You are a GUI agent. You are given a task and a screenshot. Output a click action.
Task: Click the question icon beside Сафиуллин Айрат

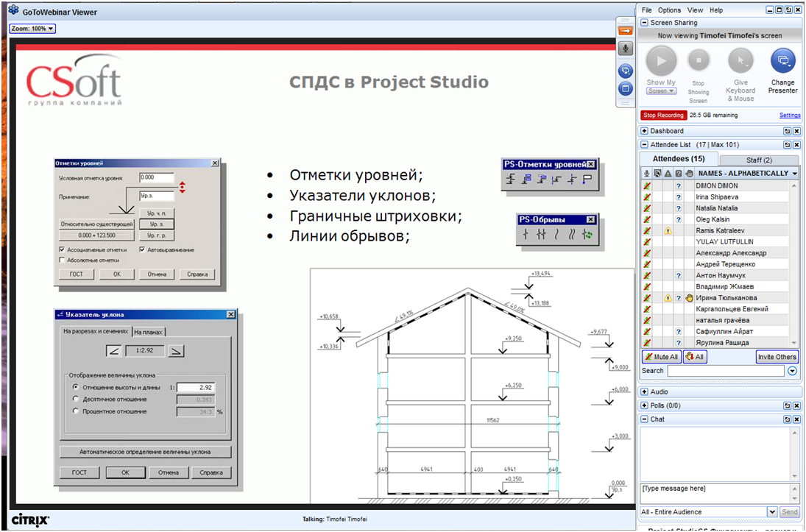pos(679,332)
